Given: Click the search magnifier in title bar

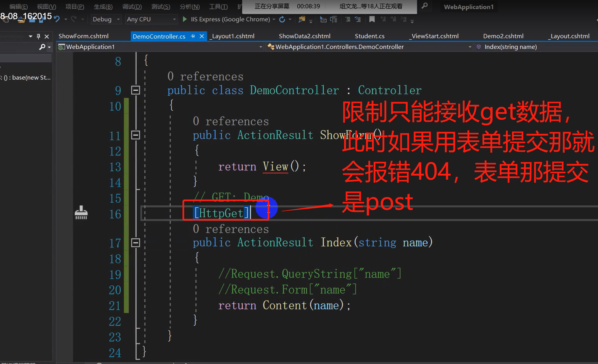Looking at the screenshot, I should [x=424, y=6].
